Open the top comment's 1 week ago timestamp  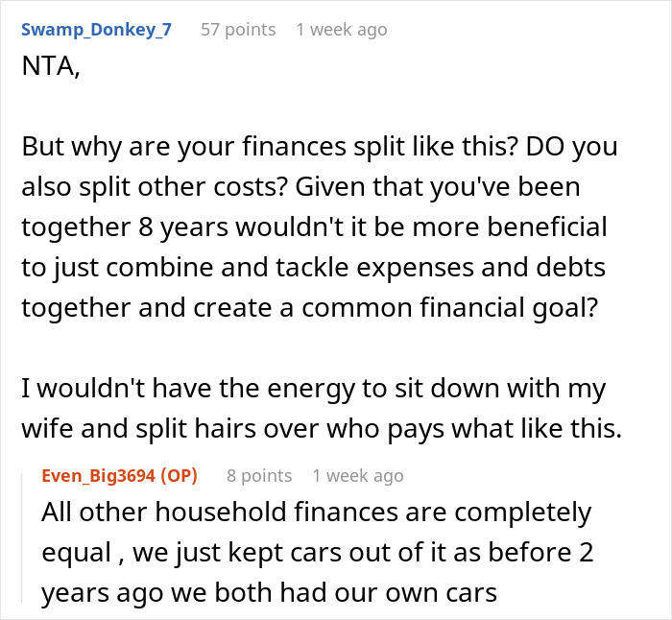(341, 30)
